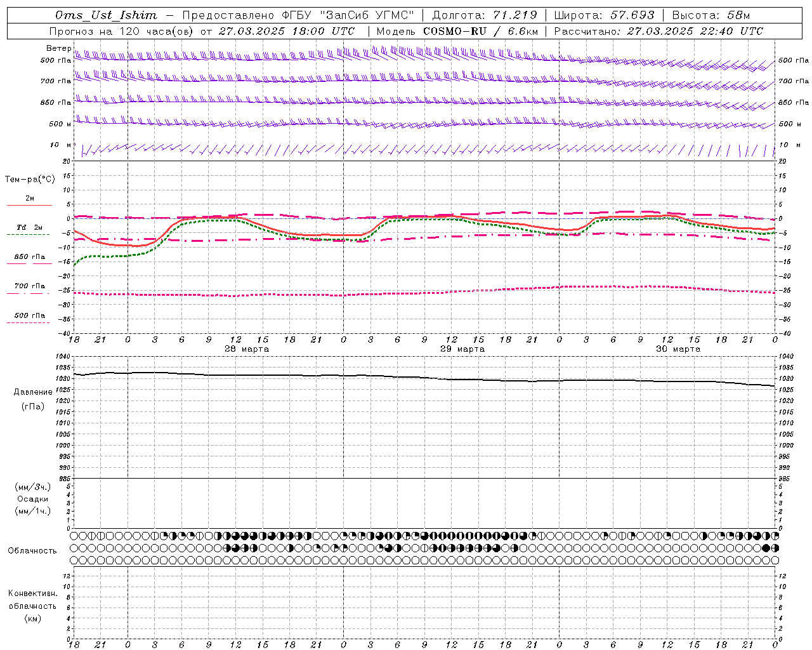This screenshot has height=650, width=812.
Task: Click the '2м' temperature legend entry
Action: [30, 198]
